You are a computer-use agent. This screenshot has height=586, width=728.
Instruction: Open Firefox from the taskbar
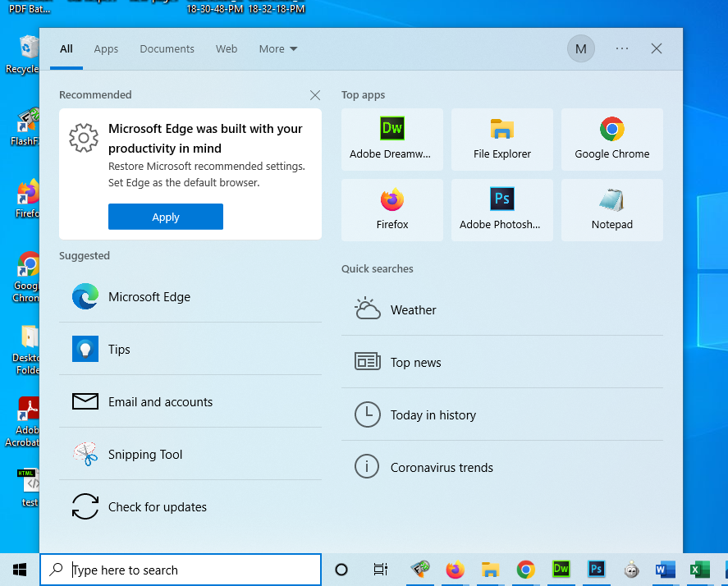[x=455, y=570]
